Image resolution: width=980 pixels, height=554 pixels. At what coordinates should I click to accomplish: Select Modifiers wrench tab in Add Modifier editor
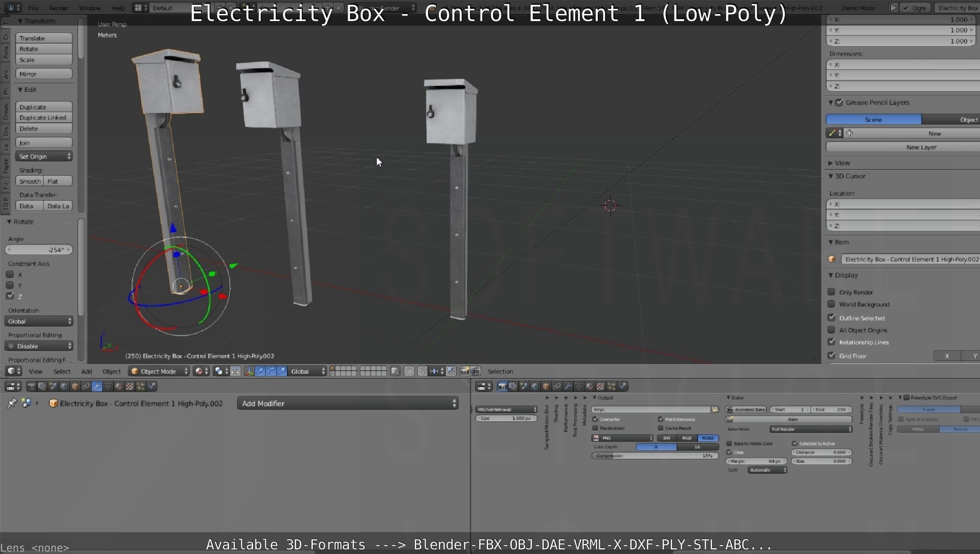click(x=97, y=386)
